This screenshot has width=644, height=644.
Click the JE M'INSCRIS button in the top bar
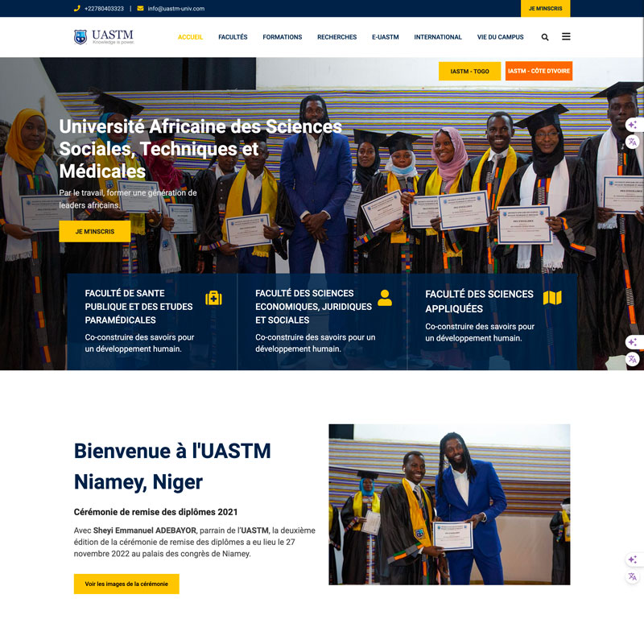[545, 9]
